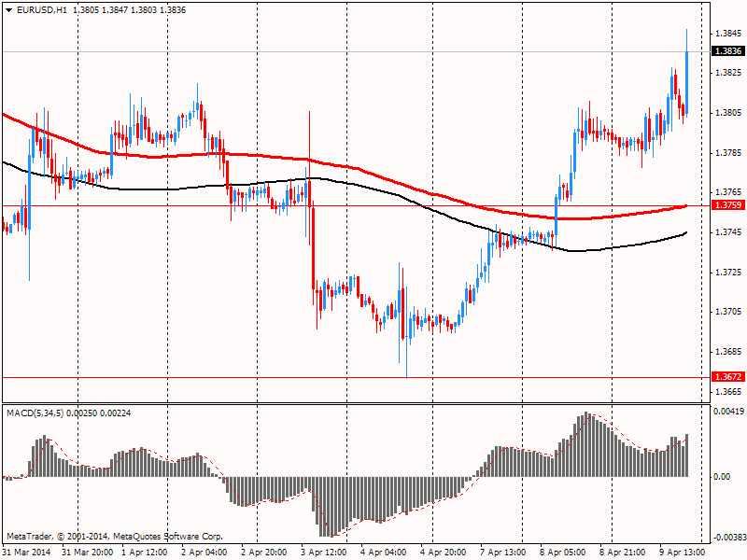
Task: Select the red 1.3672 level price label
Action: pos(727,377)
